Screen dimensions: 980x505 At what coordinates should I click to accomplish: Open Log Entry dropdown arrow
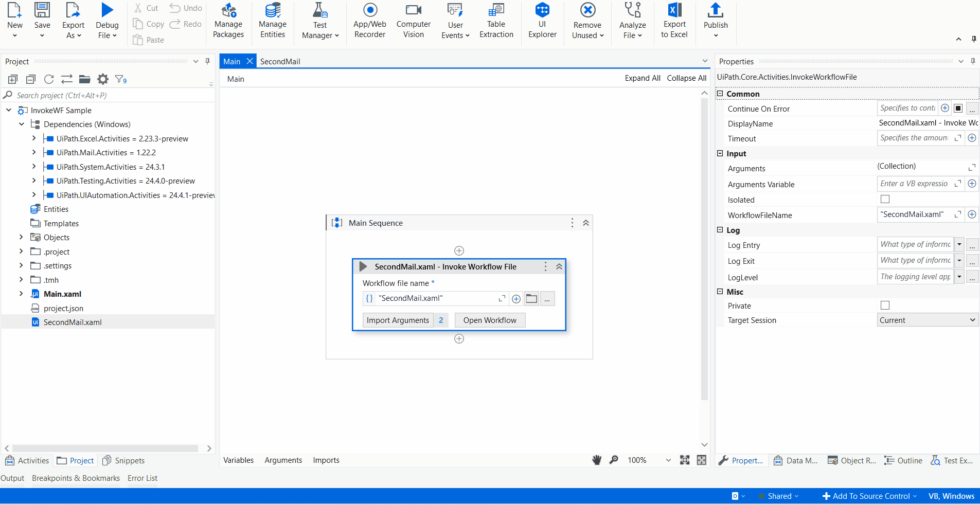pos(959,245)
